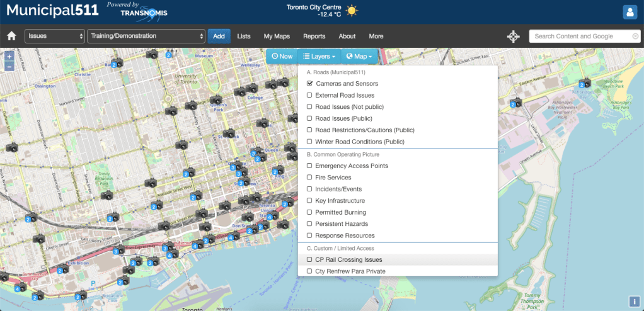The width and height of the screenshot is (644, 311).
Task: Open the Reports menu item
Action: click(314, 37)
